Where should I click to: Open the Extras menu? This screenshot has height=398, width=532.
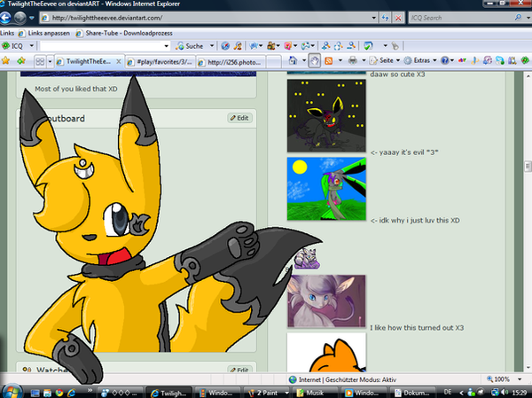tap(420, 60)
